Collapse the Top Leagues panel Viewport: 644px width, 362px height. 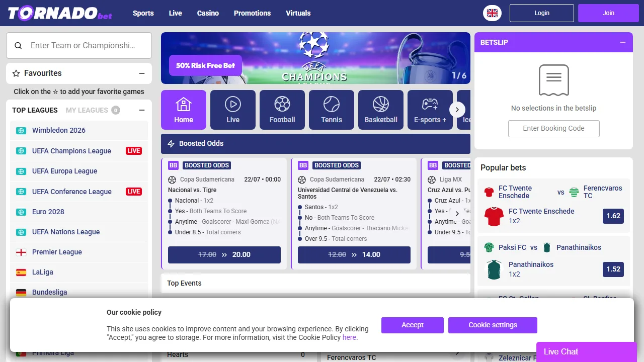tap(142, 110)
